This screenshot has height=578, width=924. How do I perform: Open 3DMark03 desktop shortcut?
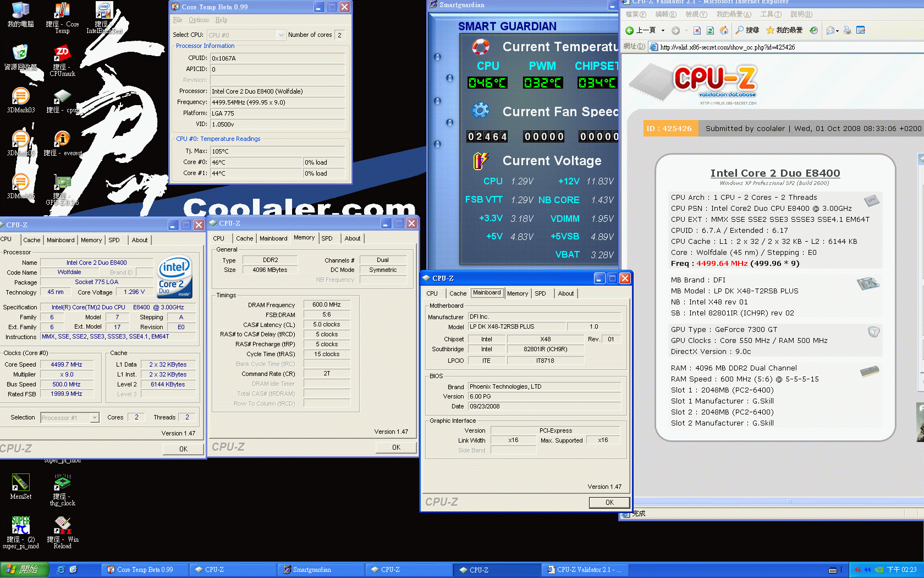click(20, 100)
